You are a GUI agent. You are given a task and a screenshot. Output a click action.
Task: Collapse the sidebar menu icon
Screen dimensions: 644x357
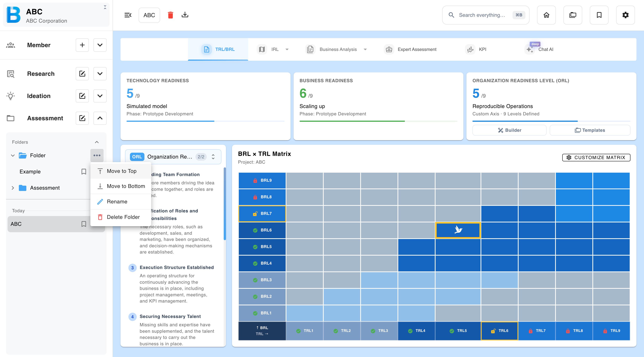pos(128,15)
